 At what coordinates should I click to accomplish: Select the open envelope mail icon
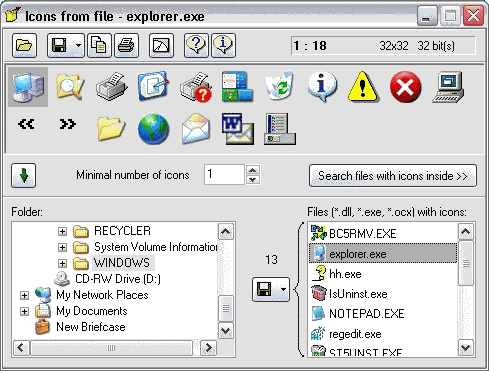pos(196,129)
